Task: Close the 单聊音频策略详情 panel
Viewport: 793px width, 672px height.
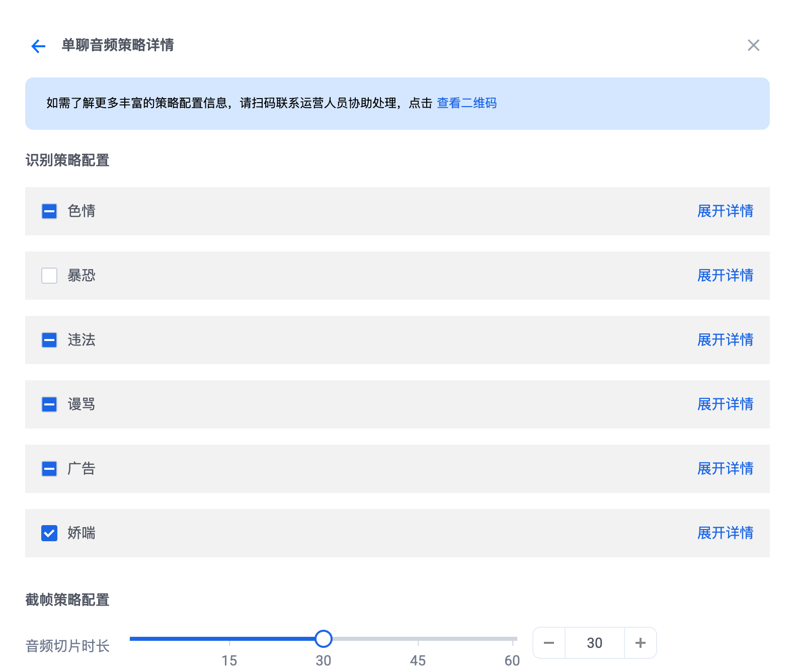Action: 753,45
